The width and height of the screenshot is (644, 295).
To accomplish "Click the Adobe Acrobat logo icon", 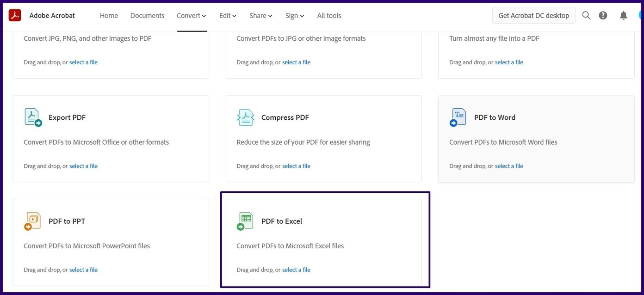I will (15, 15).
